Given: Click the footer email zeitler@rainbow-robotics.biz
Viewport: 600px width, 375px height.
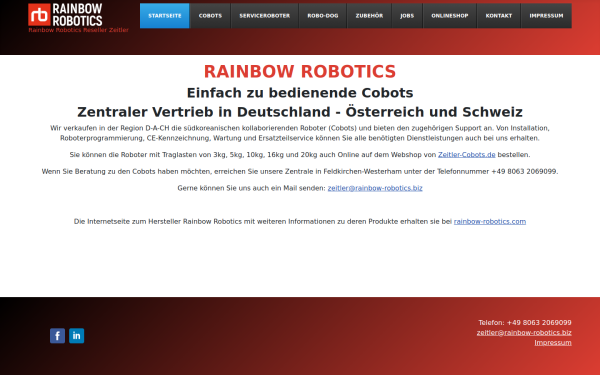Looking at the screenshot, I should pos(524,333).
